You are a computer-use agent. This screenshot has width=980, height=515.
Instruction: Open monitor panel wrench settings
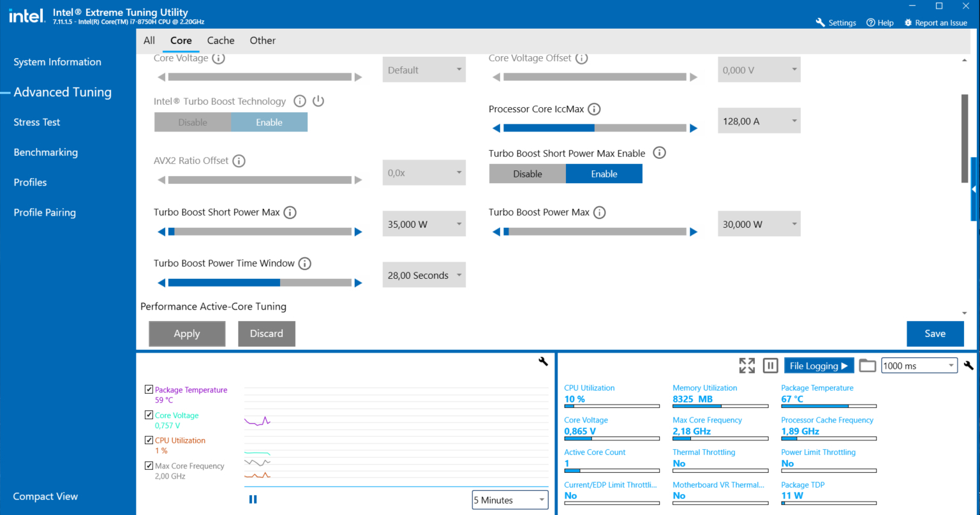[x=969, y=366]
